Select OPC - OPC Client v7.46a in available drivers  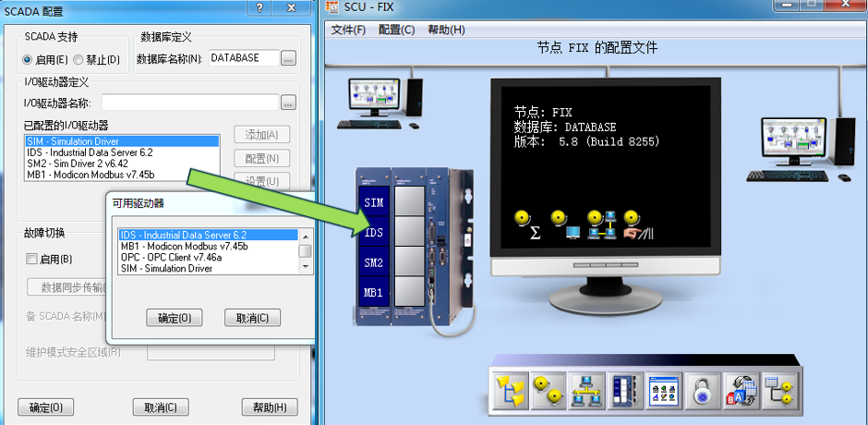click(x=209, y=257)
